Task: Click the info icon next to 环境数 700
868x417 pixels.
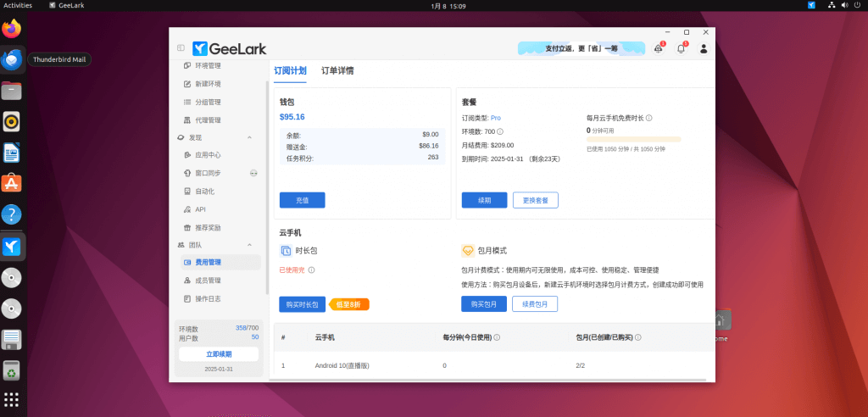Action: (500, 131)
